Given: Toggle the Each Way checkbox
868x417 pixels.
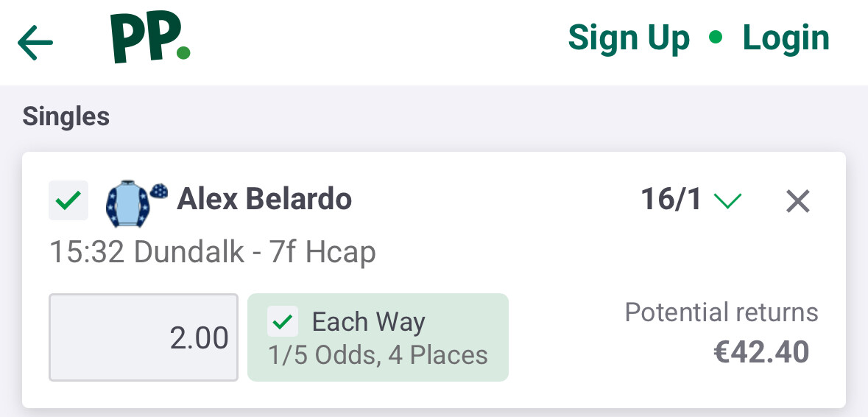Looking at the screenshot, I should (283, 322).
